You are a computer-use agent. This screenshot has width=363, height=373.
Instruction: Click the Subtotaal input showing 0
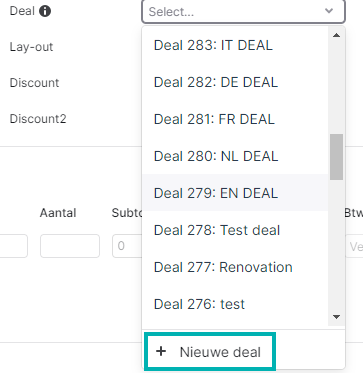click(x=127, y=246)
